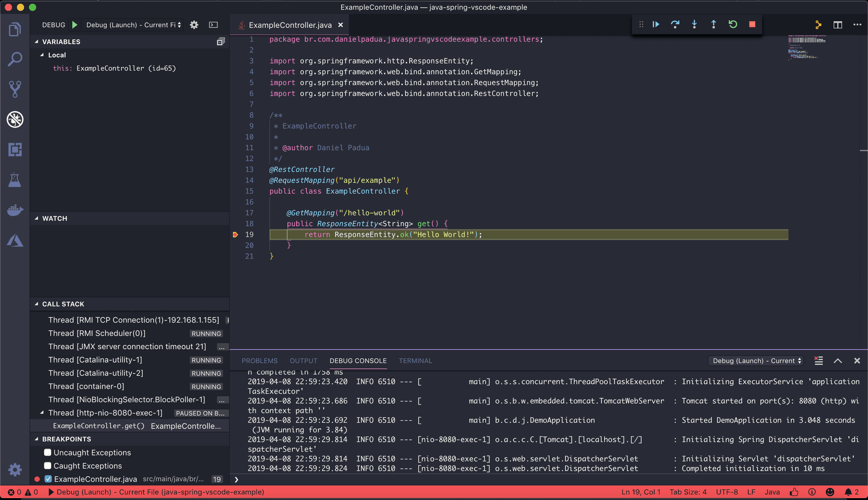Enable the Uncaught Exceptions breakpoint
The image size is (868, 500).
point(48,452)
